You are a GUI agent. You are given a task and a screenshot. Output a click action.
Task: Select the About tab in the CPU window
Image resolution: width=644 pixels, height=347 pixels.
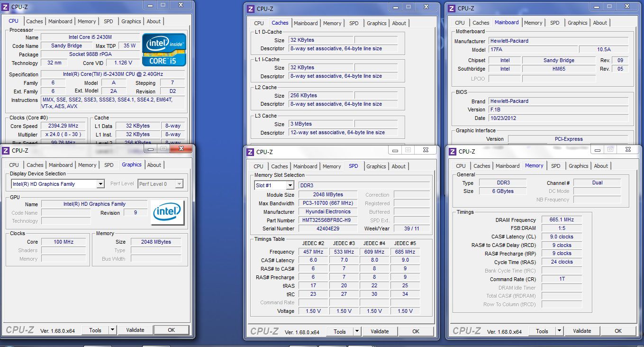(x=154, y=21)
